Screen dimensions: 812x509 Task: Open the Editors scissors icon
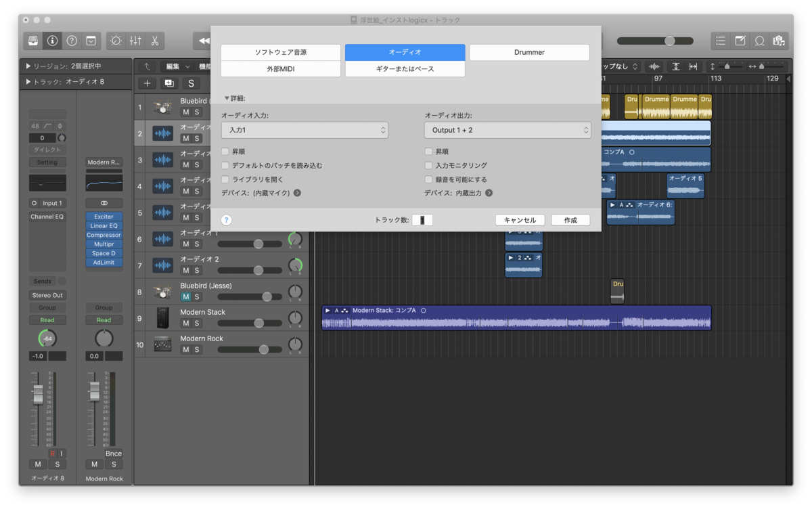(x=155, y=41)
